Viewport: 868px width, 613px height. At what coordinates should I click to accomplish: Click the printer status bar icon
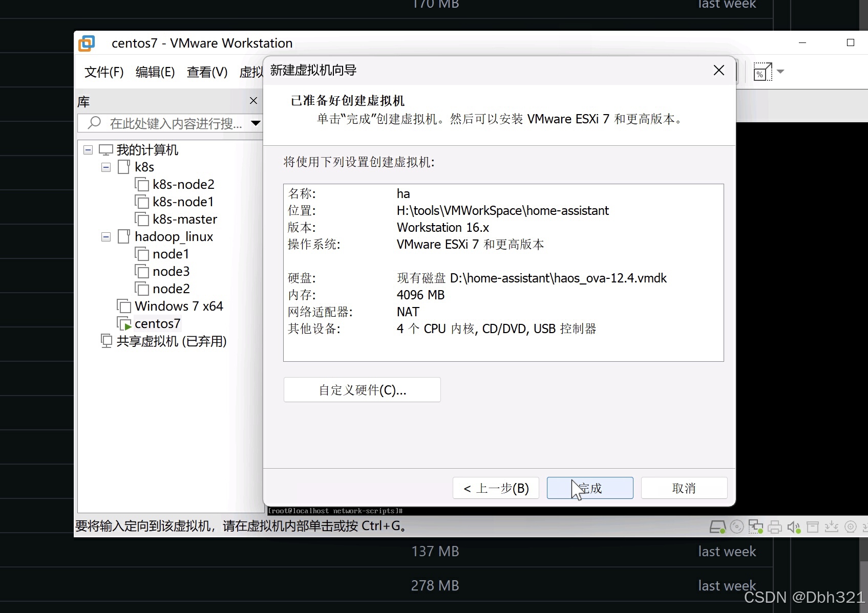click(774, 527)
